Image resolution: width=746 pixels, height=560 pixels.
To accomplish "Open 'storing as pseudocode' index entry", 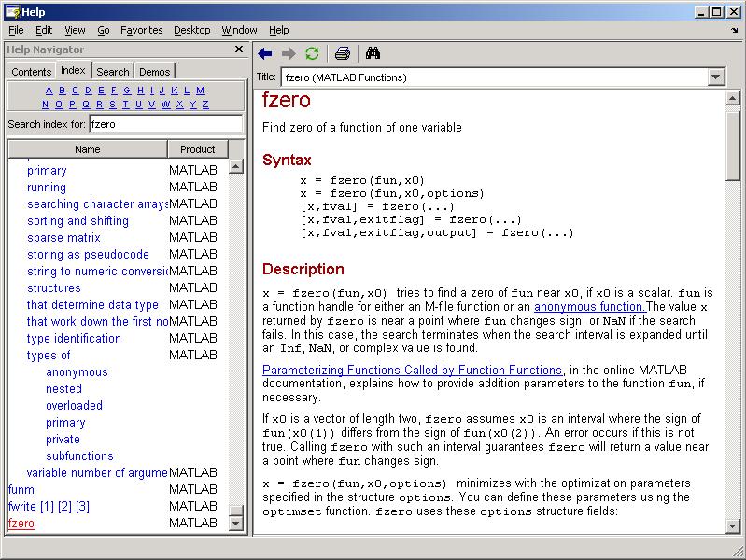I will pos(88,255).
